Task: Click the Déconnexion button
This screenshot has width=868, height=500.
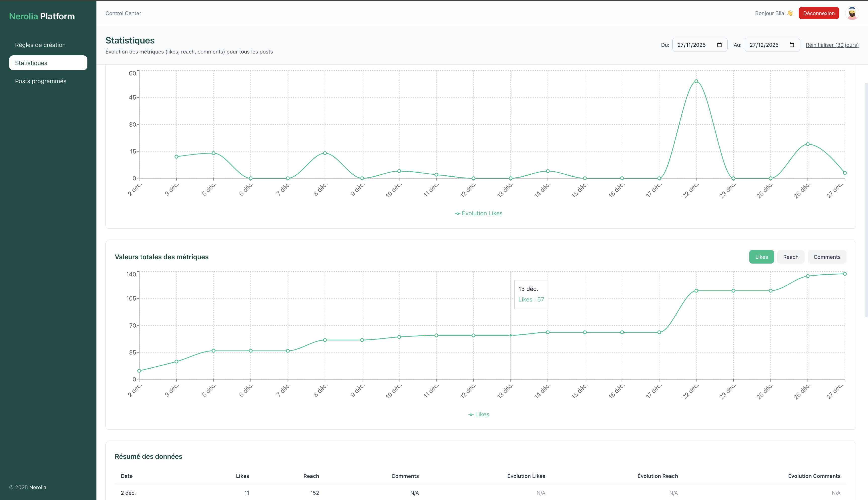Action: pyautogui.click(x=819, y=13)
